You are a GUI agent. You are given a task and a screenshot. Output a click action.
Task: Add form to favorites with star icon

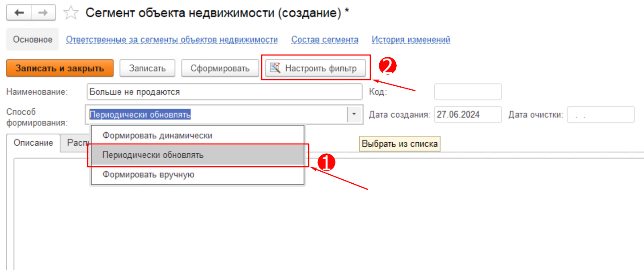pyautogui.click(x=70, y=13)
